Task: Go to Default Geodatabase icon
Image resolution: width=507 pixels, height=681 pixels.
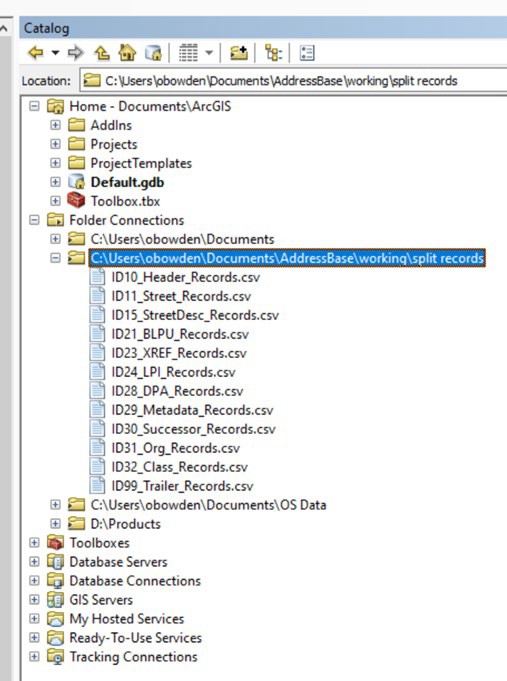Action: tap(153, 53)
